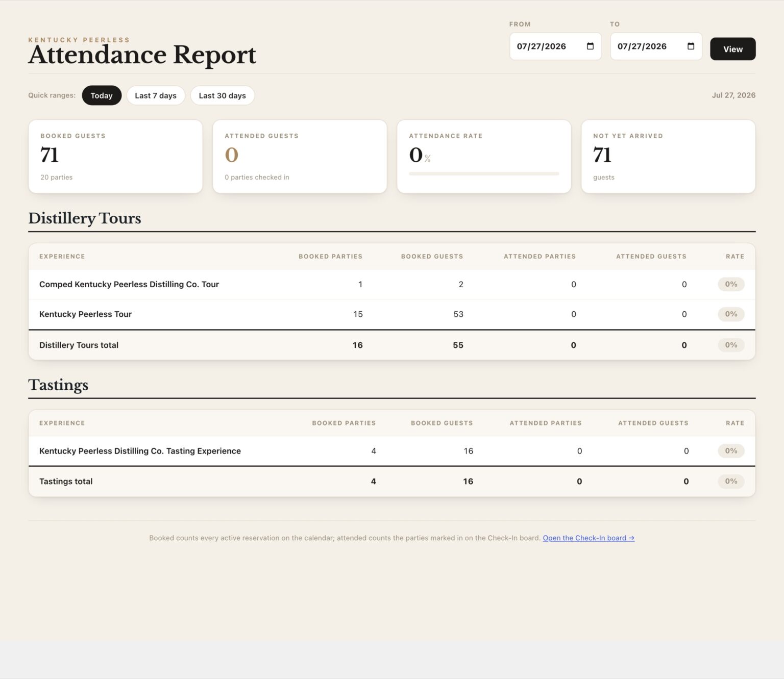This screenshot has height=679, width=784.
Task: Click the To date field 07/27/2026
Action: click(x=656, y=46)
